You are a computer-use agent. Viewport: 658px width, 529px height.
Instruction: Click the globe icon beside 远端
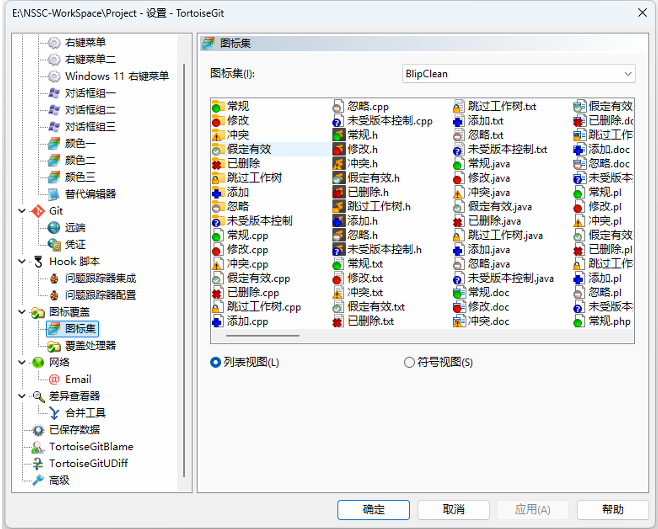pyautogui.click(x=54, y=228)
